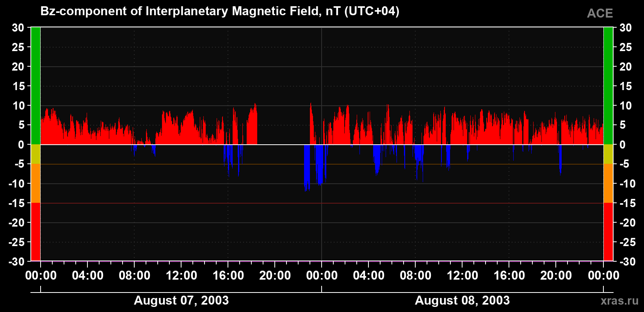Click the 20 label on left axis
Screen dimensions: 644x312
18,67
